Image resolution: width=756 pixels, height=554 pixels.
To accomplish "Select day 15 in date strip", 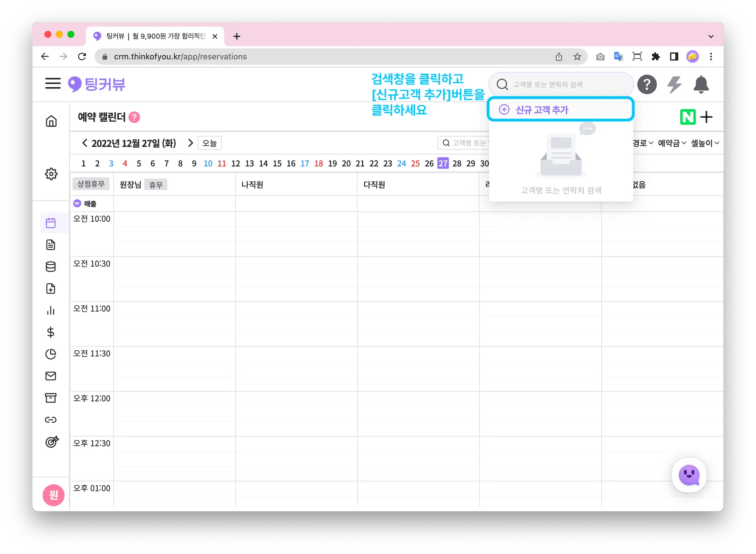I will (277, 163).
